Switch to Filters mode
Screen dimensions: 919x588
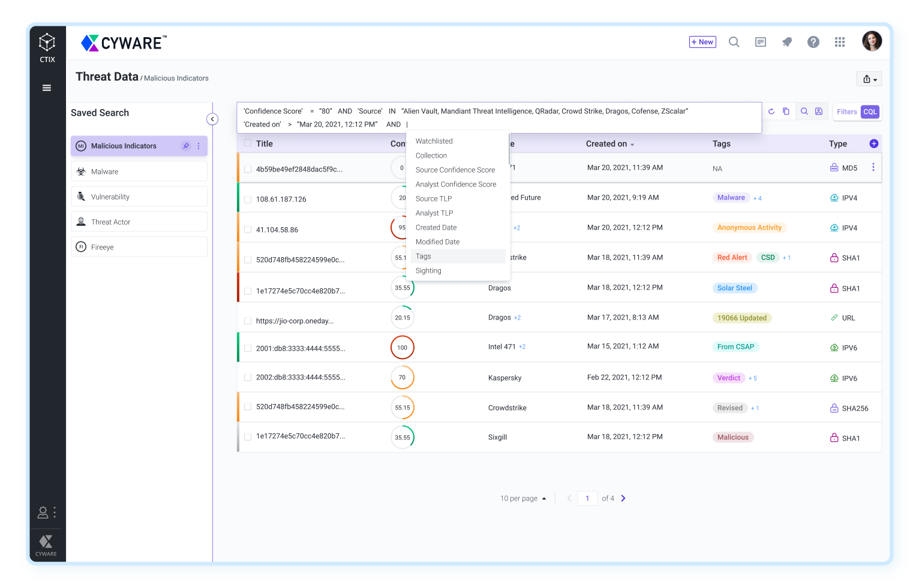coord(847,112)
